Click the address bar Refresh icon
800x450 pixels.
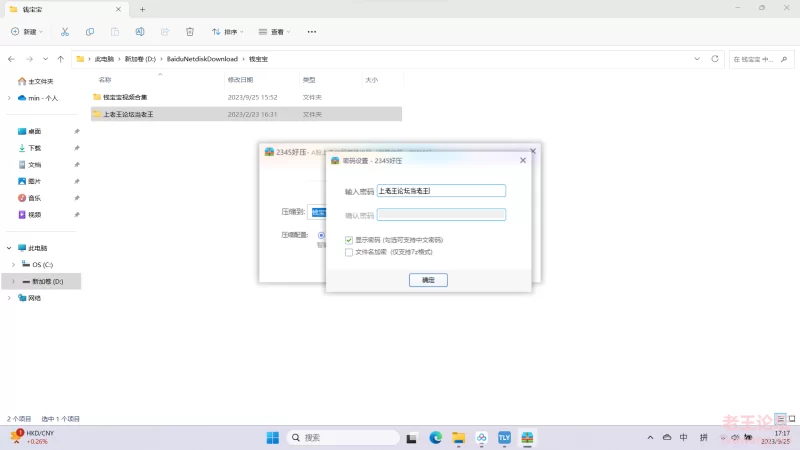coord(715,59)
